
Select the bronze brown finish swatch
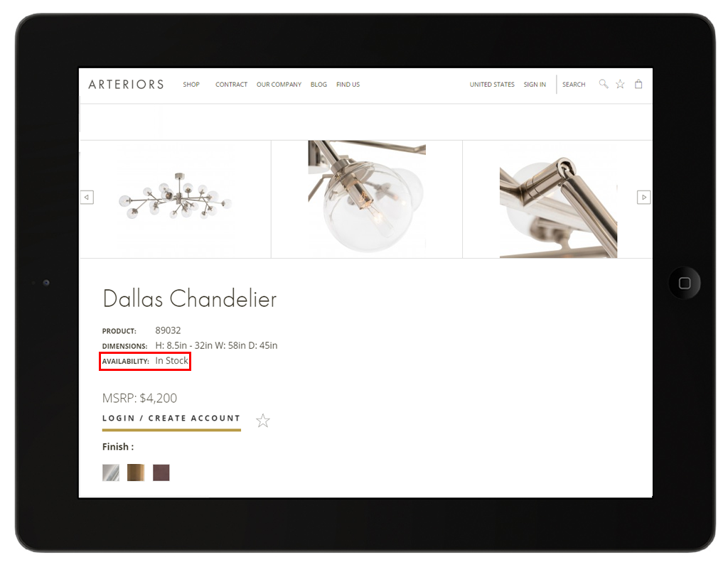pyautogui.click(x=161, y=472)
